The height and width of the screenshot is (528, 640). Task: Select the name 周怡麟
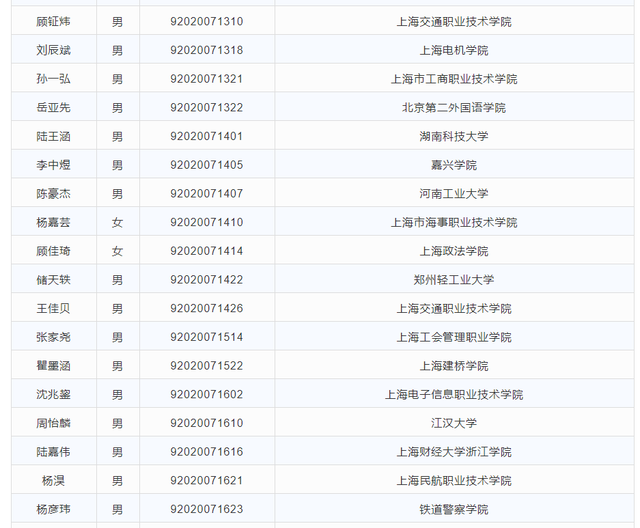click(x=53, y=423)
